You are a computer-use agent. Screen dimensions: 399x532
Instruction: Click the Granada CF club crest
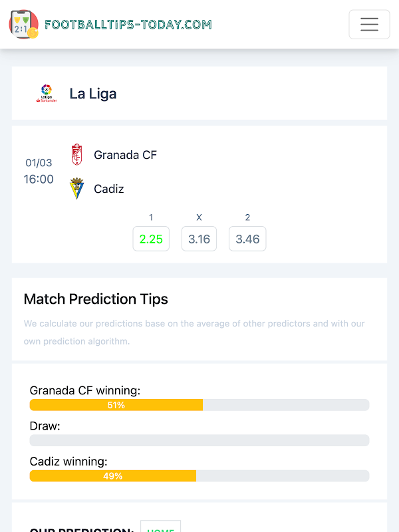click(x=77, y=154)
